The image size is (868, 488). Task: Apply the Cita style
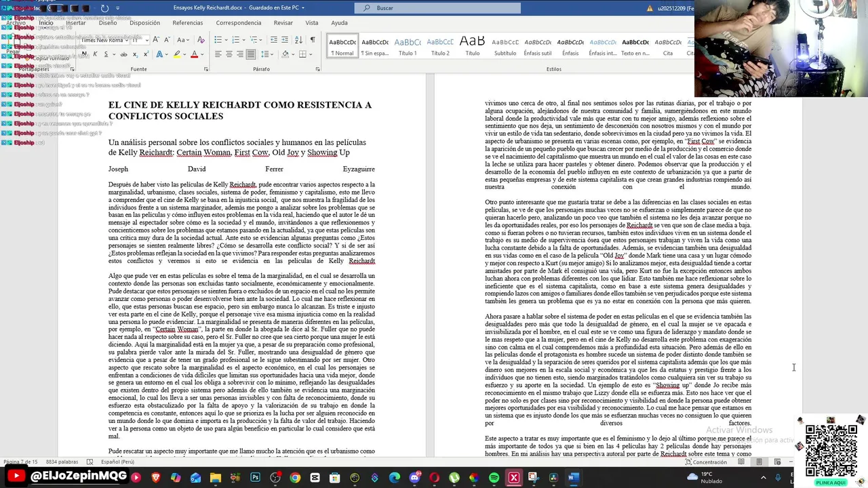click(x=668, y=46)
